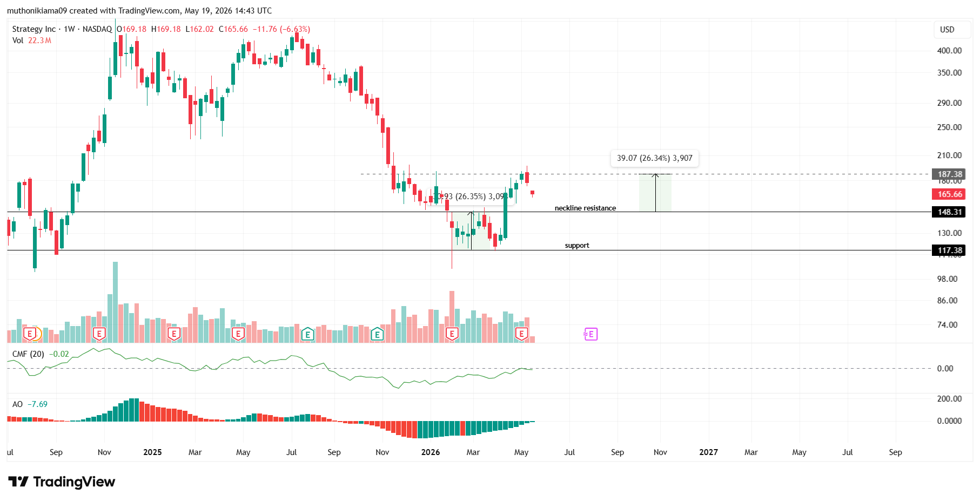Click the 117.38 support price label
Screen dimensions: 980x502
pos(950,250)
